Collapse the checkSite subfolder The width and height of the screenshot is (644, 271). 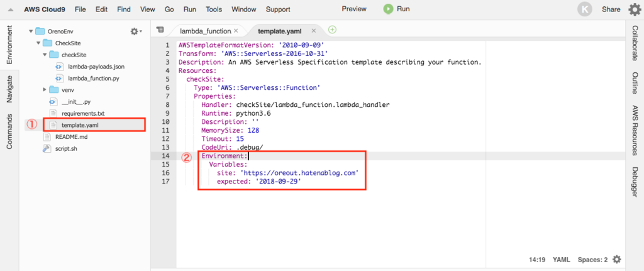pyautogui.click(x=45, y=55)
